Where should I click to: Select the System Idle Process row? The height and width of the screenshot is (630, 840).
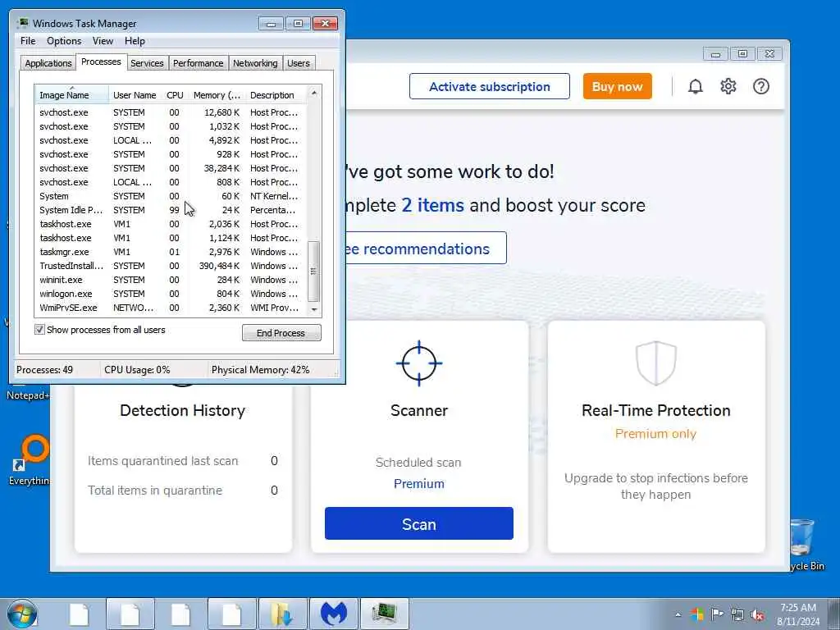(x=171, y=210)
